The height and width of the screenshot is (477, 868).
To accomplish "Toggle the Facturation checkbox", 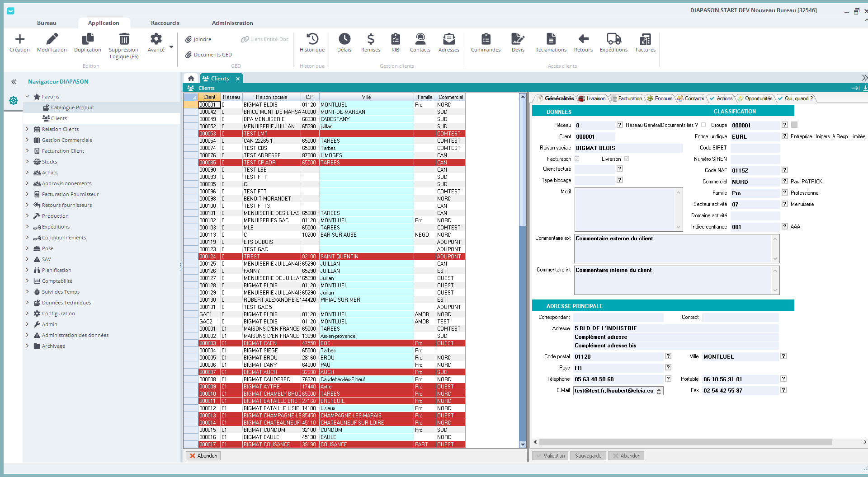I will (577, 159).
